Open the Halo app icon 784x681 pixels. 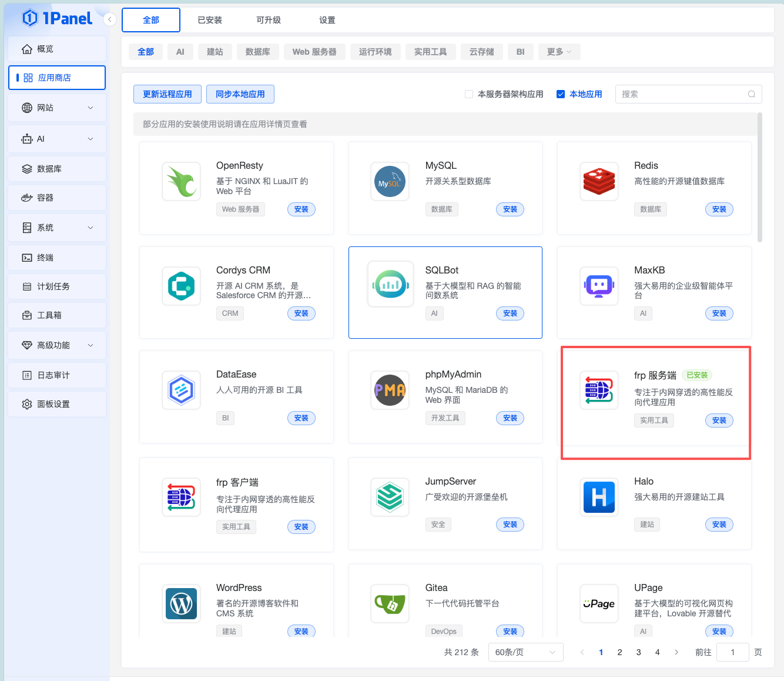click(599, 497)
